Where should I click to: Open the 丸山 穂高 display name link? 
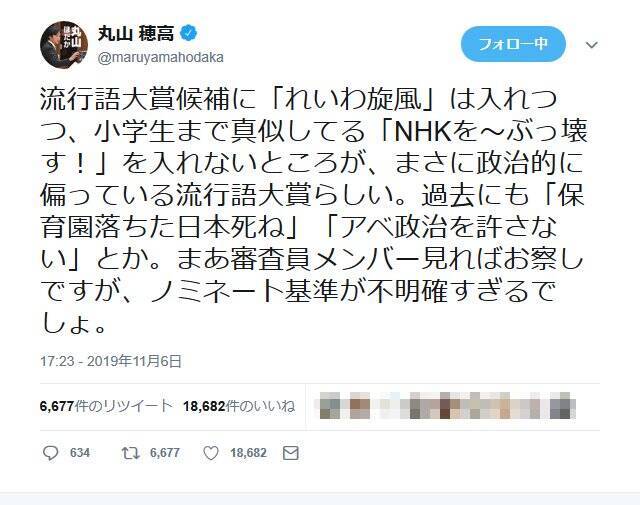[136, 33]
